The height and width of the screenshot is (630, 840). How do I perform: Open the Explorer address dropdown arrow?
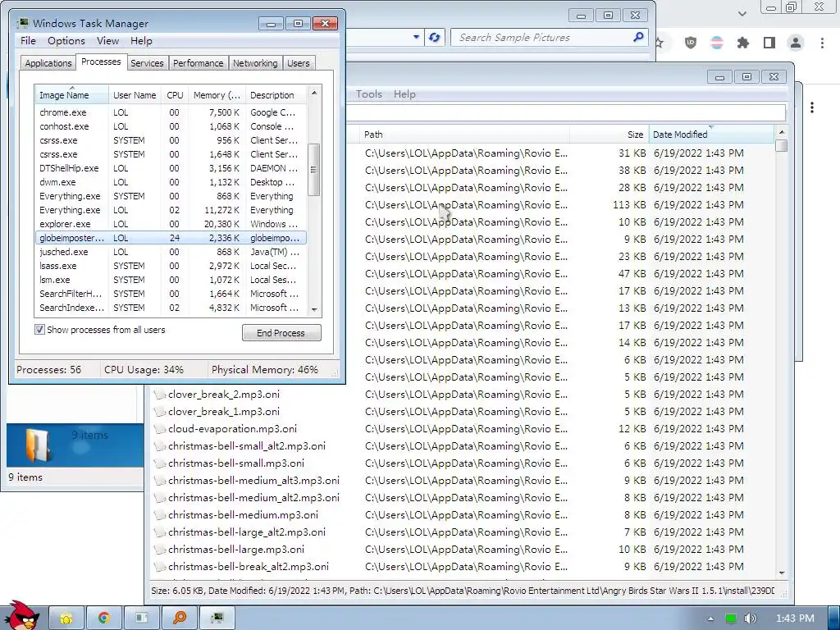tap(416, 38)
